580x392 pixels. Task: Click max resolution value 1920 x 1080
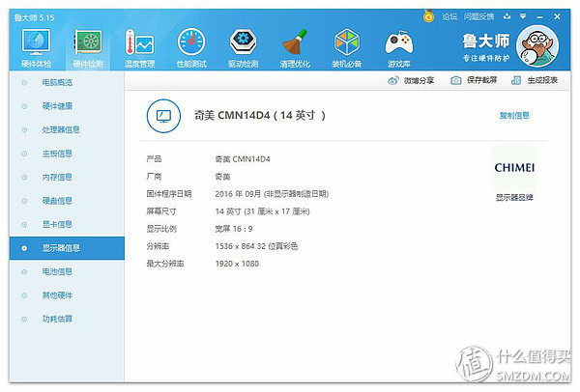point(237,264)
